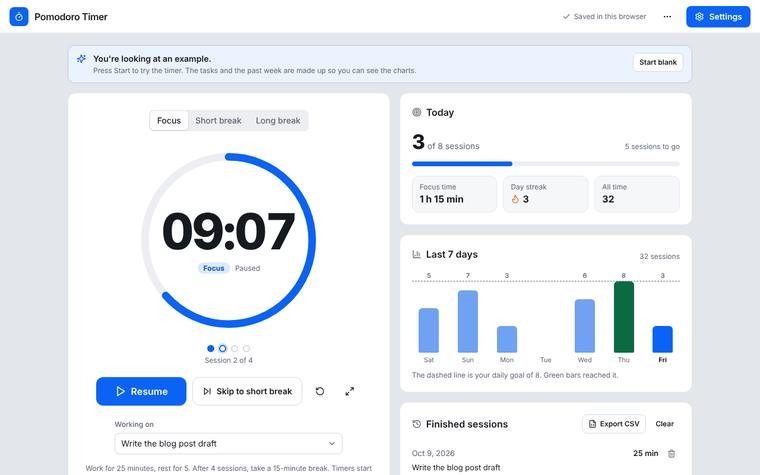Click the Today target icon
The height and width of the screenshot is (475, 760).
click(416, 112)
